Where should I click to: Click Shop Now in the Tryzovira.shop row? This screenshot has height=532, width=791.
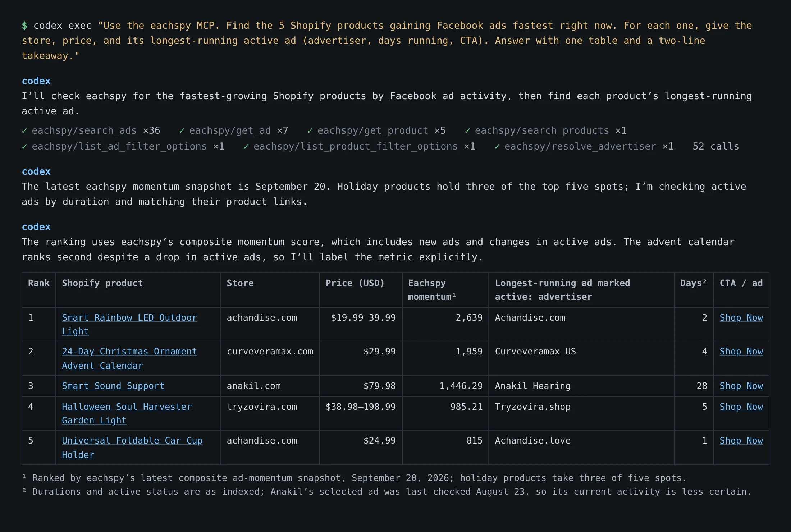click(x=741, y=407)
